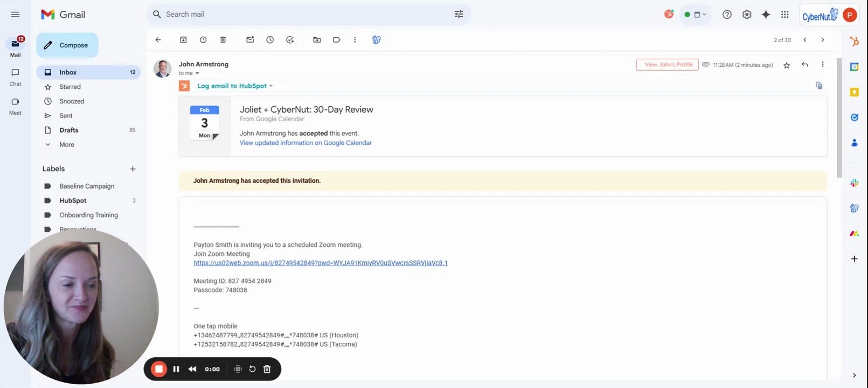Open More toolbar options three dots
This screenshot has width=868, height=388.
355,40
